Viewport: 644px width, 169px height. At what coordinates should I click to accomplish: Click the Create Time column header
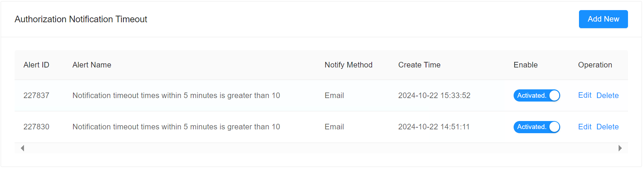coord(419,65)
